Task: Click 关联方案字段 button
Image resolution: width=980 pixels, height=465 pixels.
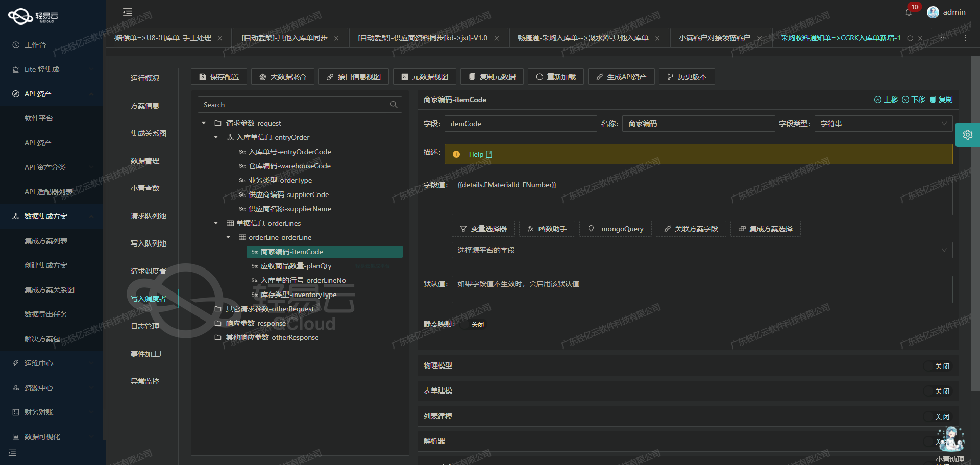Action: click(x=691, y=229)
